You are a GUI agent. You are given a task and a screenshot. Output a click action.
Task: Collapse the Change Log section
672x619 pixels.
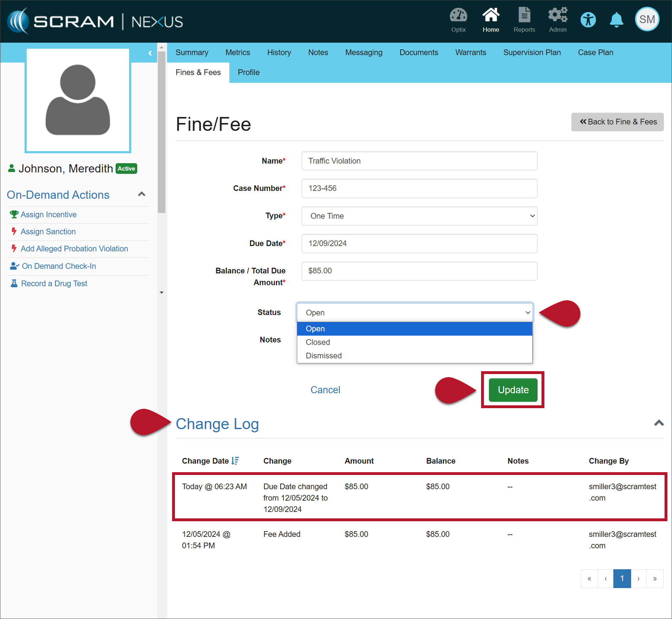coord(659,423)
